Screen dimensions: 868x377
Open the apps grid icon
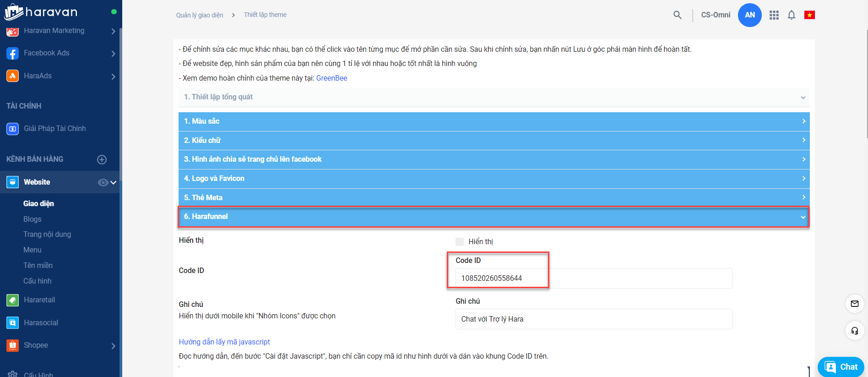pos(774,15)
